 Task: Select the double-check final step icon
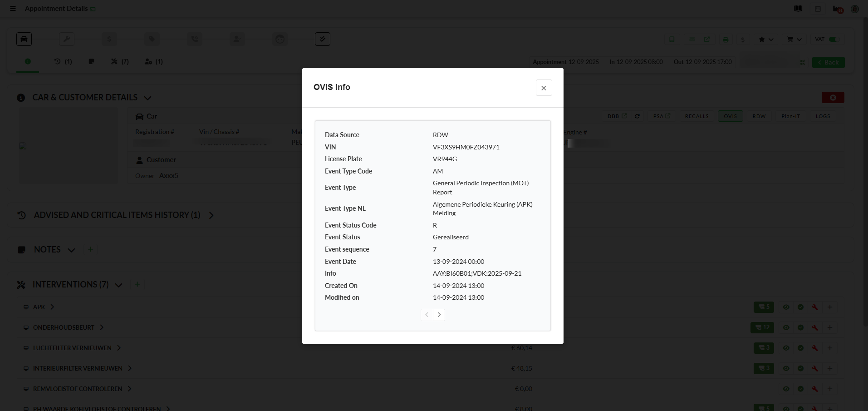[323, 39]
